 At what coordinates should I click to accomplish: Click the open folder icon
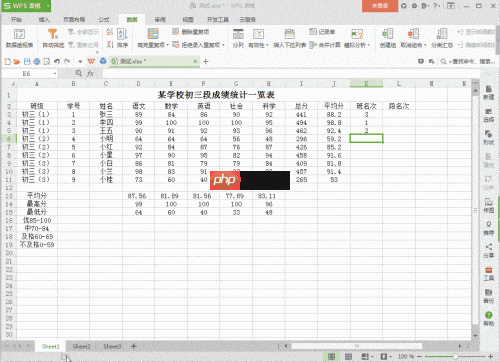click(17, 61)
